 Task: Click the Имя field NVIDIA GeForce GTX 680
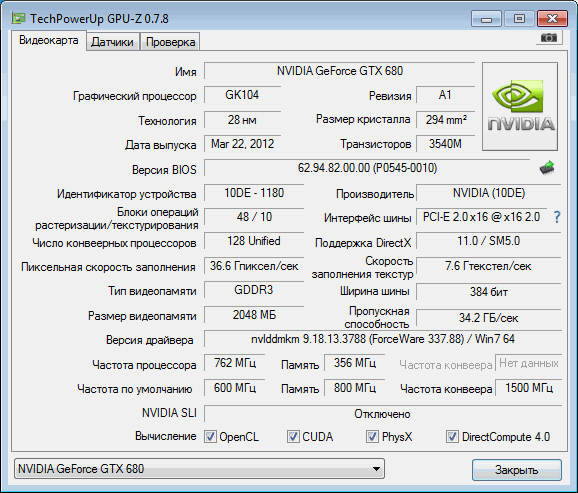point(340,71)
